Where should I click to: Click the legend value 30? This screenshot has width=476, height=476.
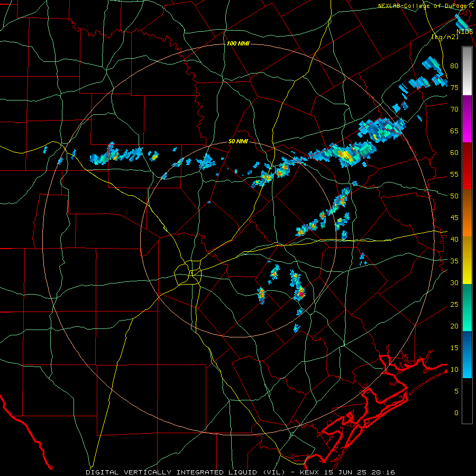pyautogui.click(x=454, y=282)
